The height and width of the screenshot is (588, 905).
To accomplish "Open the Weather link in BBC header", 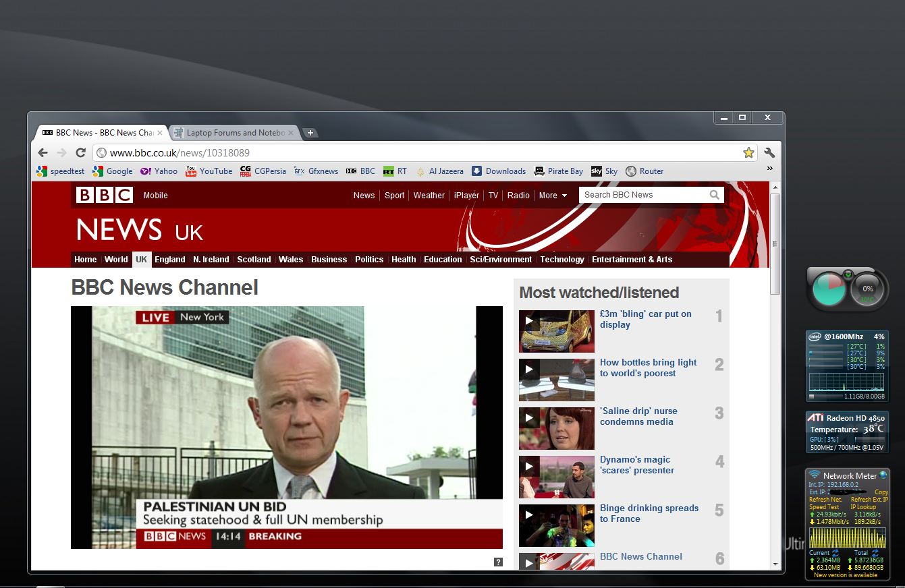I will pos(429,196).
